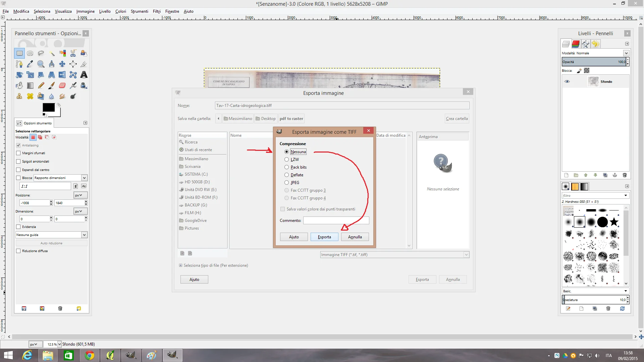This screenshot has height=362, width=644.
Task: Open the Colori menu
Action: point(121,11)
